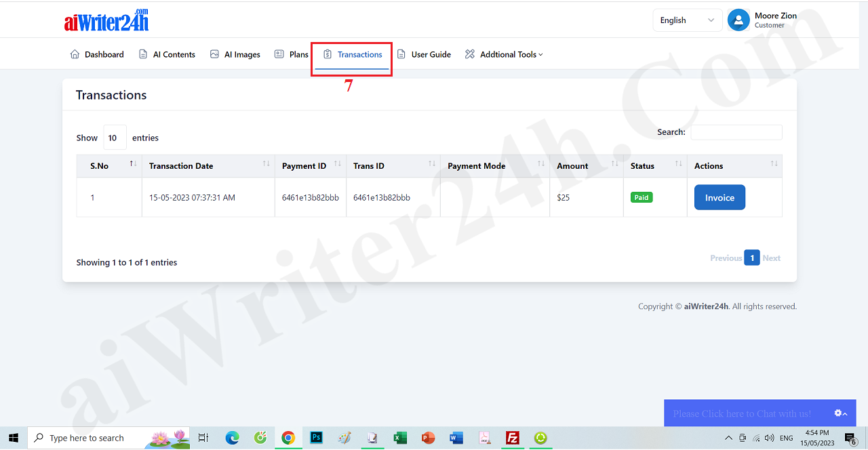Click the page 1 pagination button

tap(751, 258)
